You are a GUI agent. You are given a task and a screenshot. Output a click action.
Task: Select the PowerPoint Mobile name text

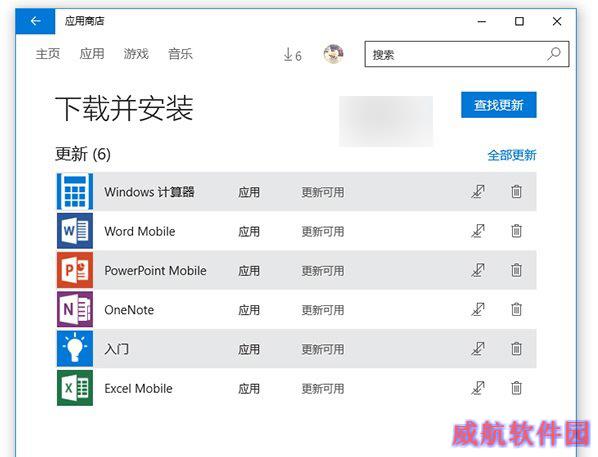(155, 271)
